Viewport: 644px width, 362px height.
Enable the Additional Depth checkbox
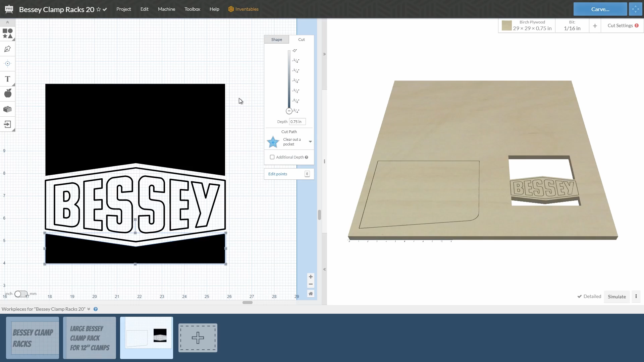point(272,157)
